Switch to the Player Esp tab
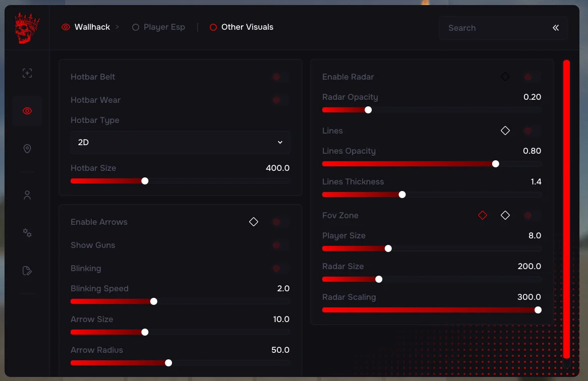The image size is (588, 381). [x=159, y=27]
